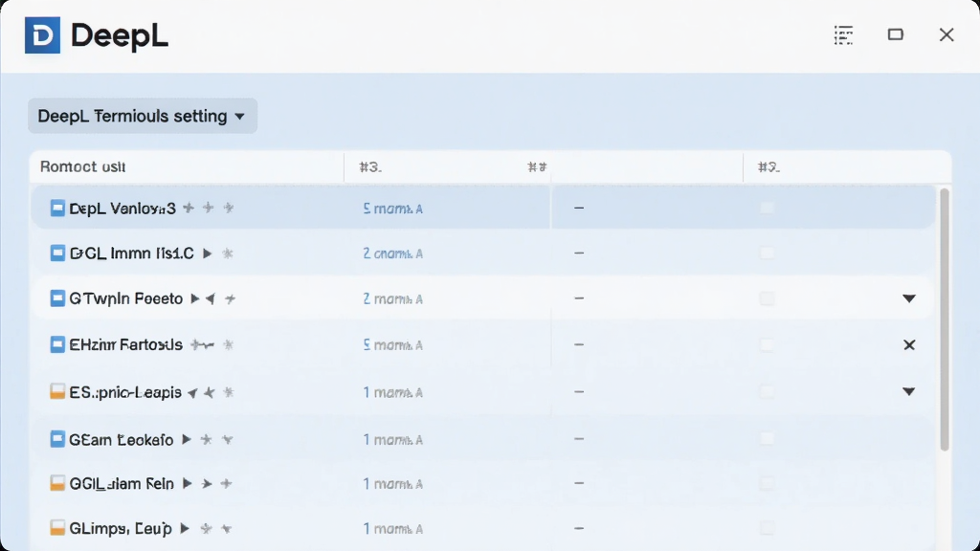Click star icon in GGL Immn row

point(228,253)
